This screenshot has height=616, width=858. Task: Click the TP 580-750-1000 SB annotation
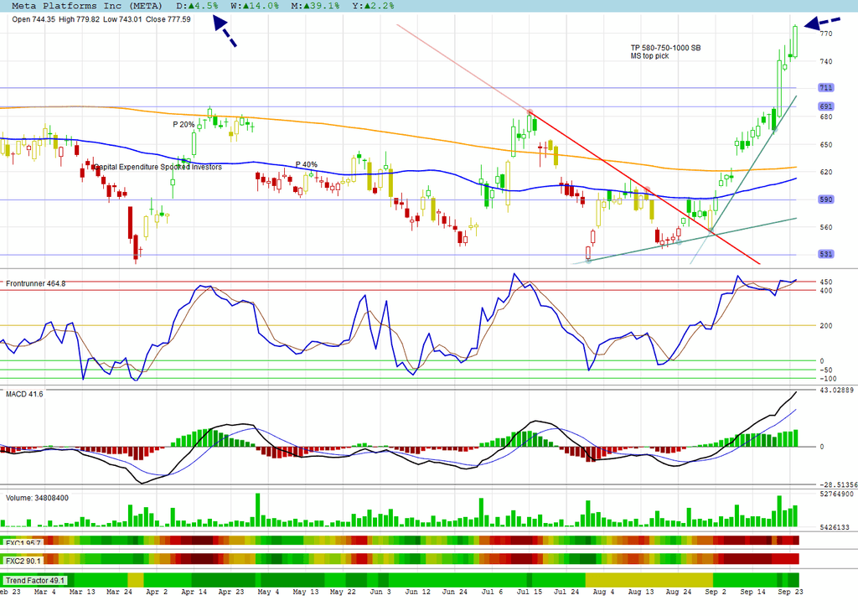tap(665, 48)
